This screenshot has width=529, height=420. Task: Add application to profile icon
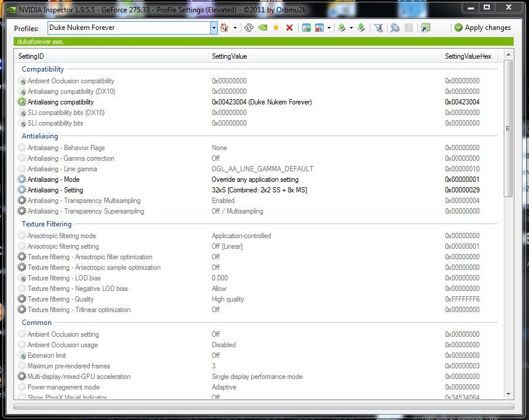[x=306, y=28]
